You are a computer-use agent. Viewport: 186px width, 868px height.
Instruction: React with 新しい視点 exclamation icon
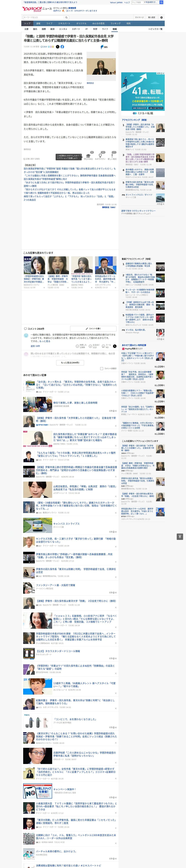(112, 156)
